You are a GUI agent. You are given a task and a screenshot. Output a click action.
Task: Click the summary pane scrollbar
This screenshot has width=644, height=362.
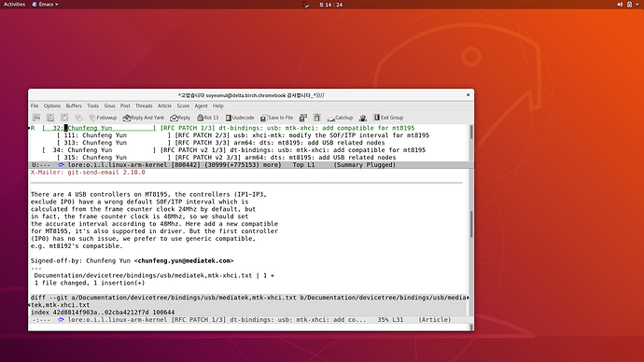coord(471,143)
